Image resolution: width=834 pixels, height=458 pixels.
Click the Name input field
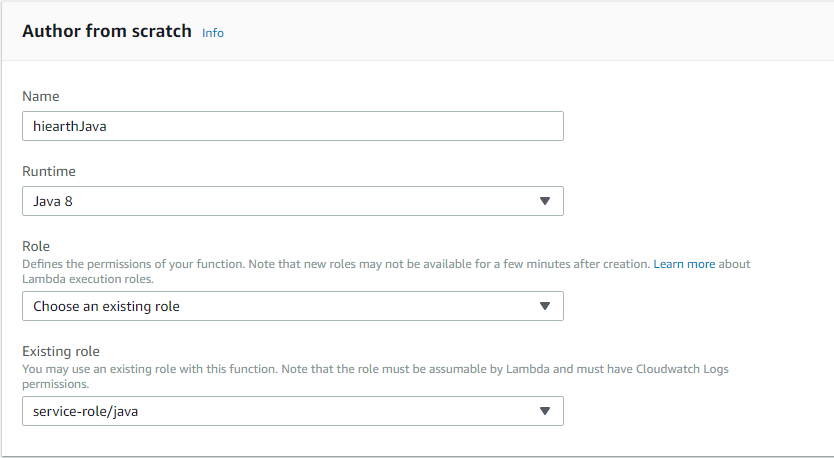tap(292, 126)
